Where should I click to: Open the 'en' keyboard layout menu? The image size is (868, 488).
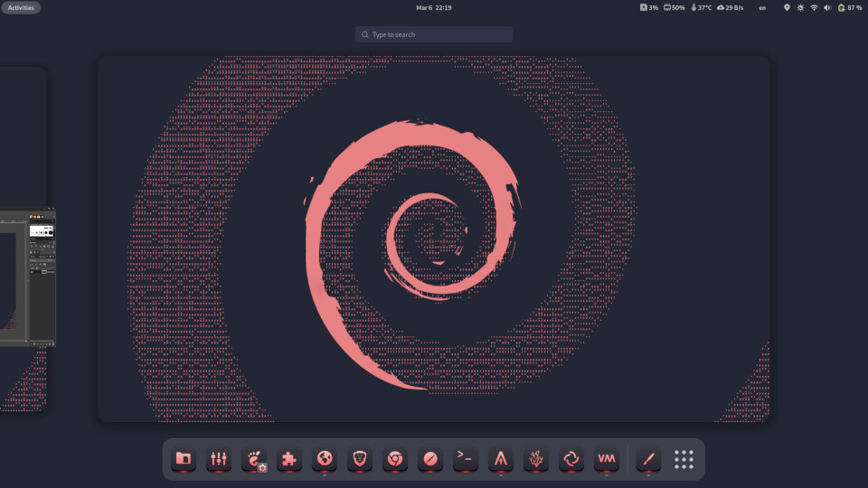click(762, 7)
